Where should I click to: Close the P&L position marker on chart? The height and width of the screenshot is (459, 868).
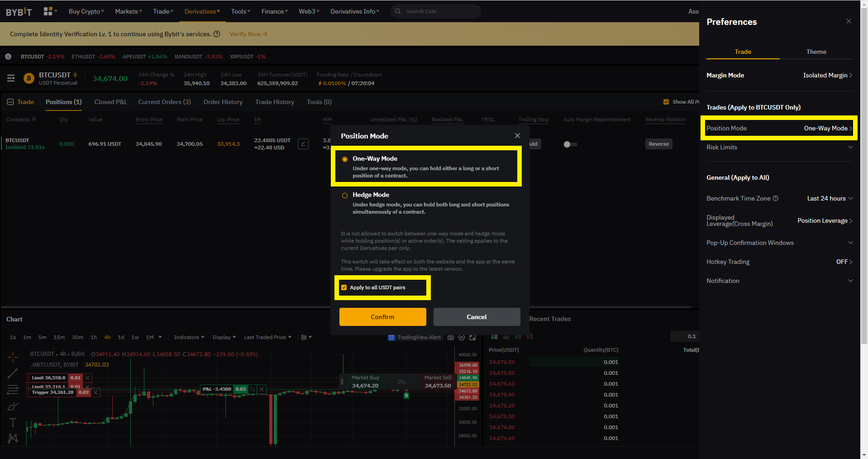tap(262, 389)
